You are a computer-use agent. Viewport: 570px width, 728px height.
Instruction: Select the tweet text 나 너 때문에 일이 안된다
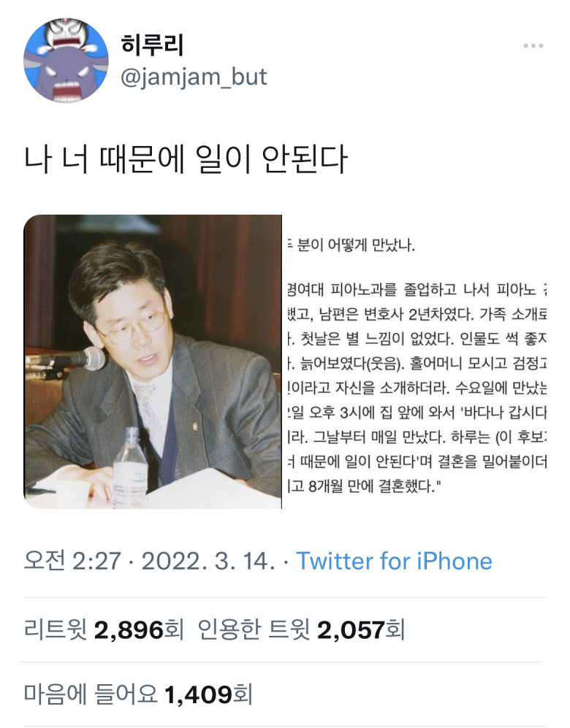[186, 159]
